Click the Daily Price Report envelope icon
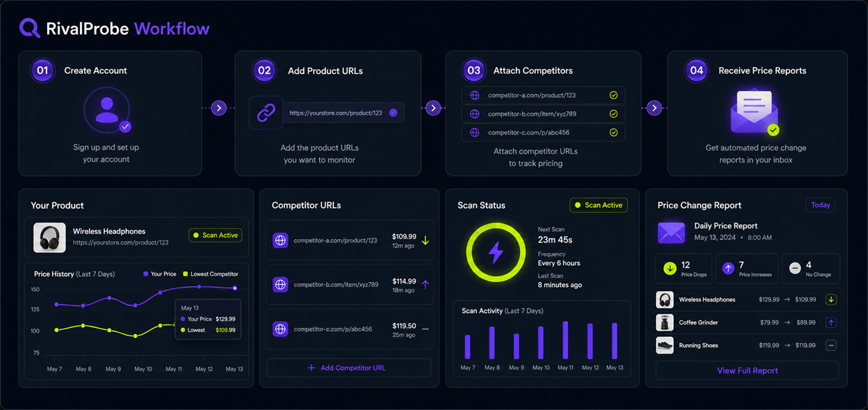This screenshot has height=410, width=868. (x=671, y=232)
